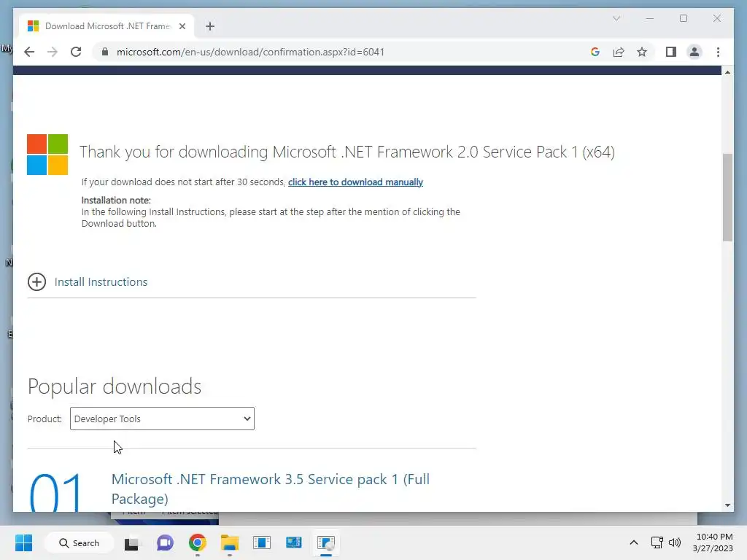Viewport: 747px width, 560px height.
Task: Click the Google icon in address bar
Action: click(595, 52)
